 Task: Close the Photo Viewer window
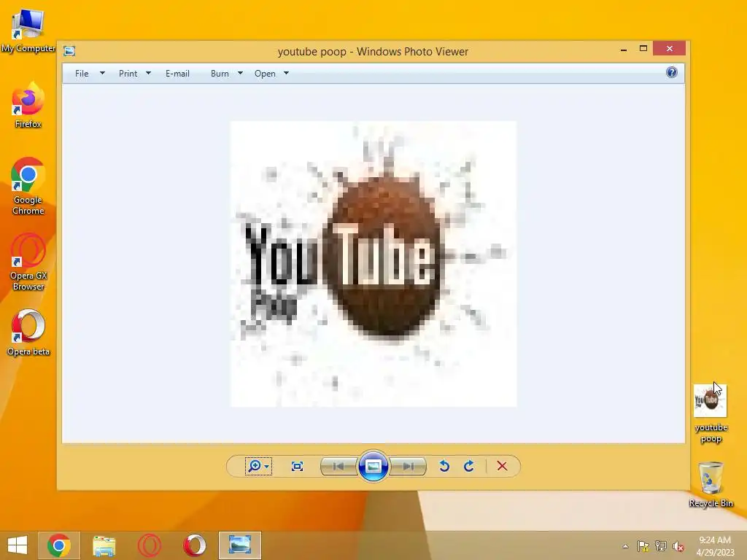(x=670, y=49)
